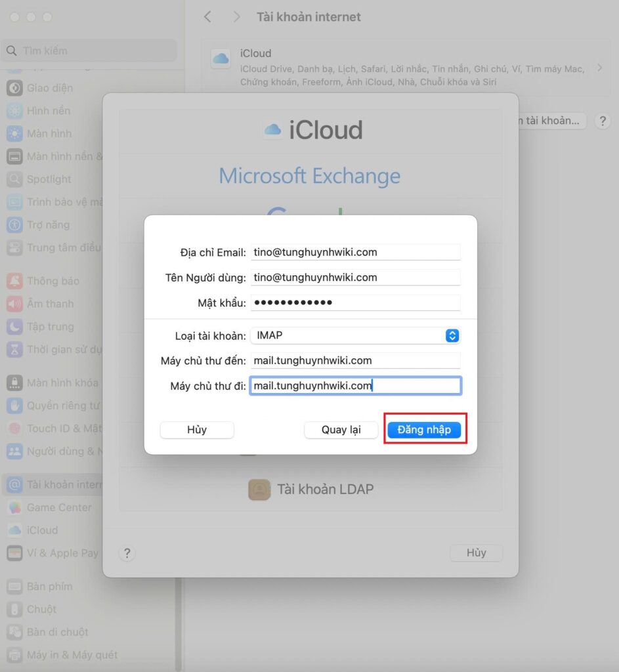Click the Mật khẩu password field
619x672 pixels.
[x=355, y=303]
